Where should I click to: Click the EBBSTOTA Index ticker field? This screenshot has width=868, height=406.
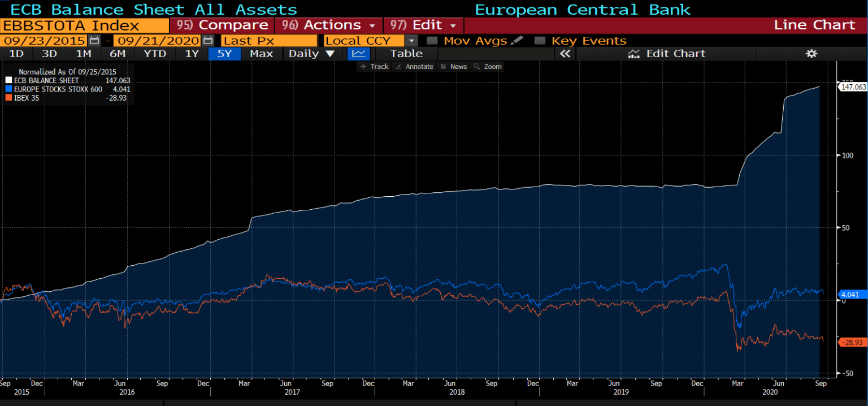85,25
